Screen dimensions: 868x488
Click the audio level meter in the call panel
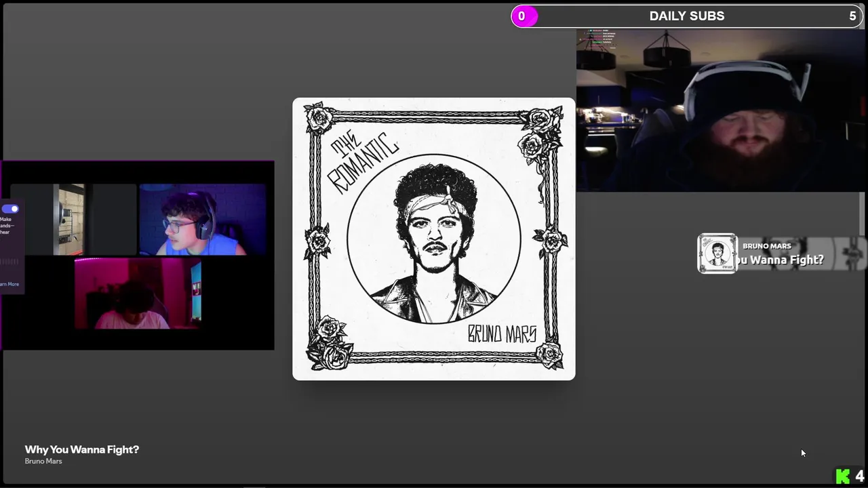point(9,262)
